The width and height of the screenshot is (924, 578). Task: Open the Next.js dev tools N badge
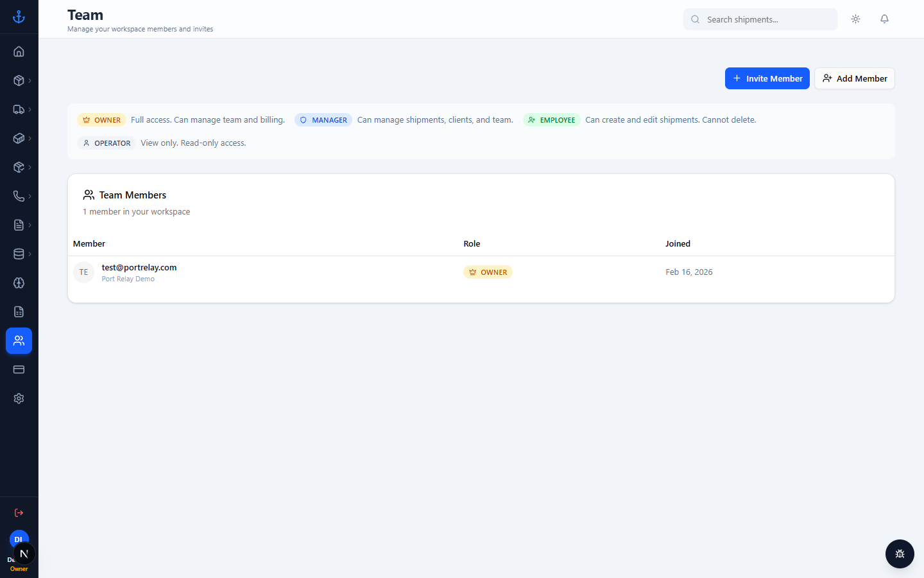[24, 554]
